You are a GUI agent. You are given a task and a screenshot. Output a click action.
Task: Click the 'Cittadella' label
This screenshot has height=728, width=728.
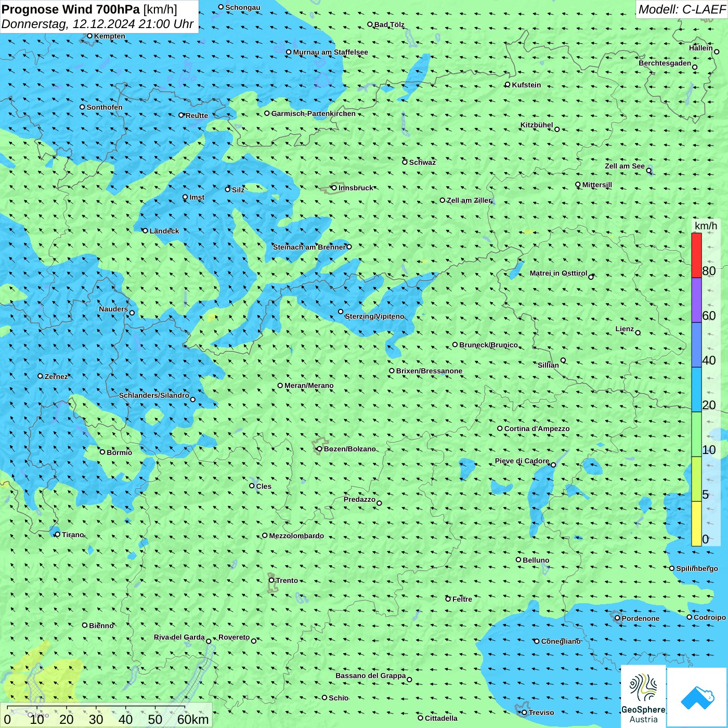pos(441,719)
